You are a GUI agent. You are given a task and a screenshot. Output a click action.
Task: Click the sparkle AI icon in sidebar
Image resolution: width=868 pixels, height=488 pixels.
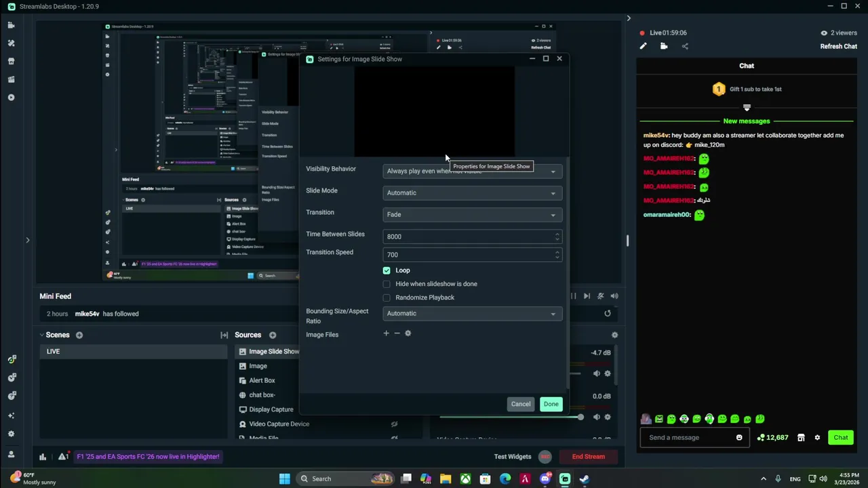pos(11,415)
